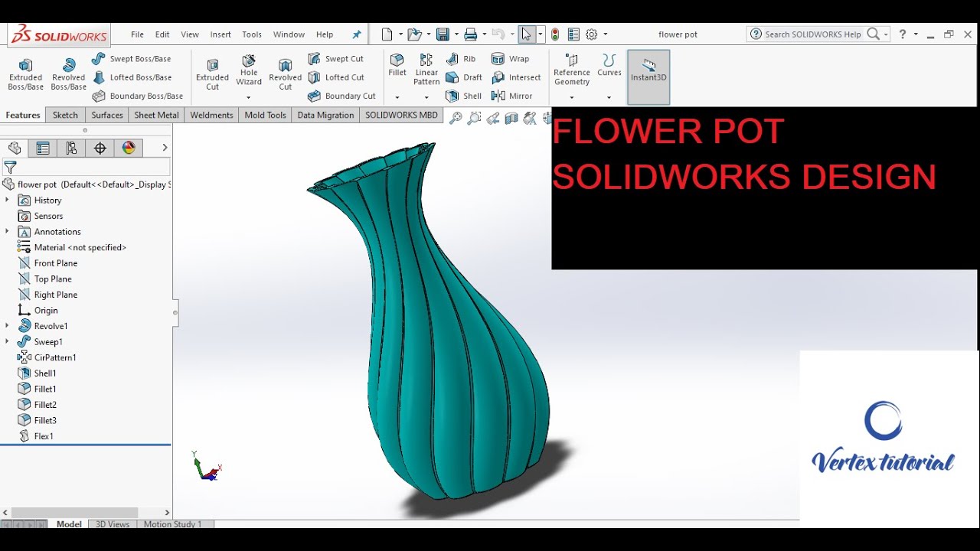The image size is (980, 551).
Task: Click the Draft tool
Action: click(464, 77)
